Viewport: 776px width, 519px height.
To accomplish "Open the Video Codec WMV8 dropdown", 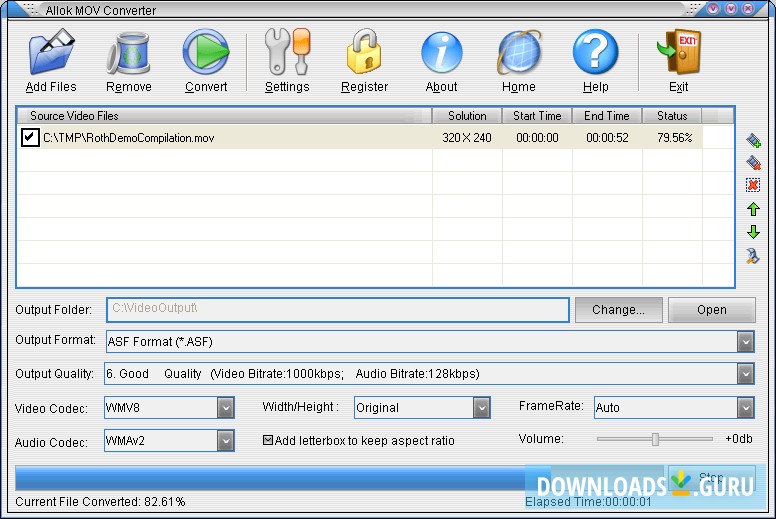I will coord(225,408).
